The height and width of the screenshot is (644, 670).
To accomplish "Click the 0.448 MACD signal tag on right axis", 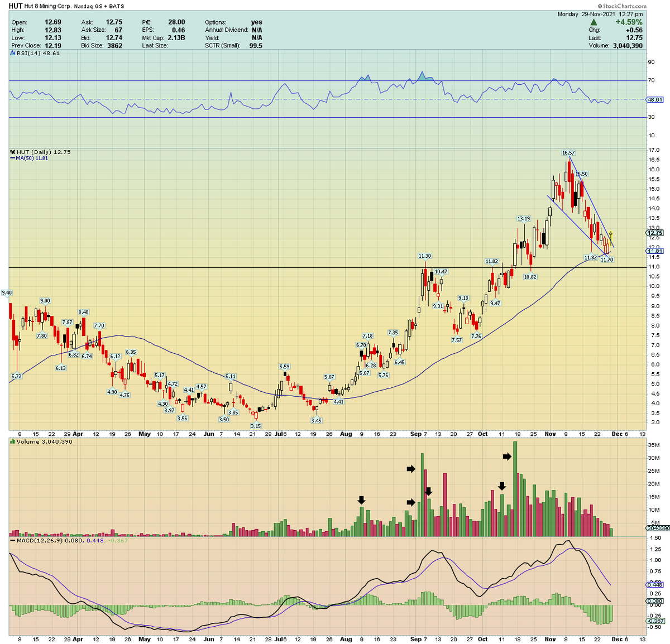I will coord(655,584).
